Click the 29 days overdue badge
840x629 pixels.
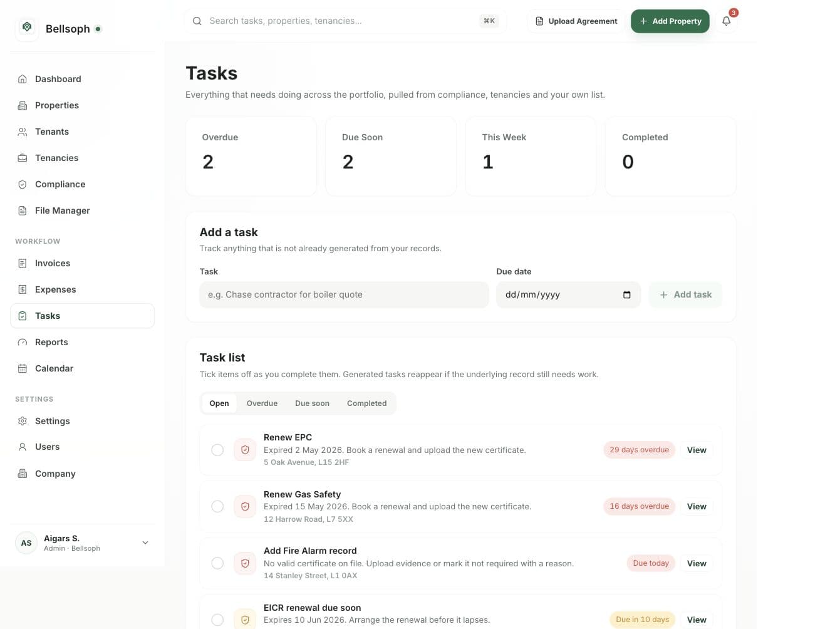639,450
